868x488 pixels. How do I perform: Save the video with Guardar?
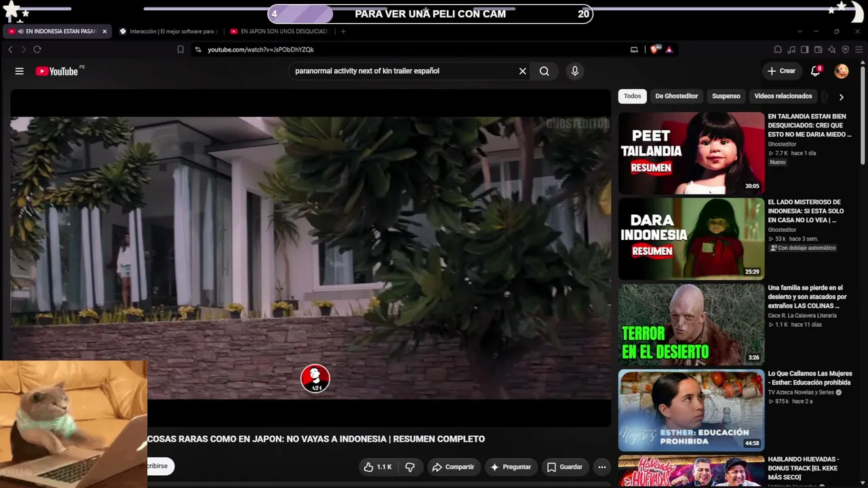click(565, 467)
